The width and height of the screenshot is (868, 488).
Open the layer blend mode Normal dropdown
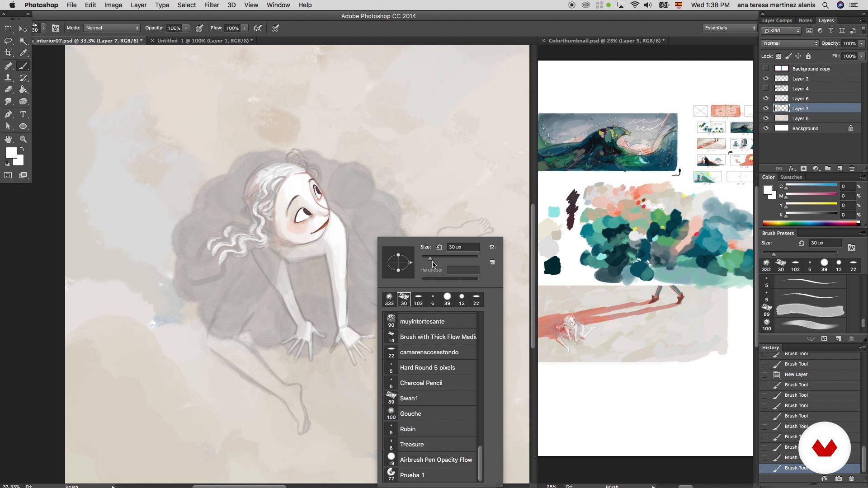pyautogui.click(x=790, y=43)
